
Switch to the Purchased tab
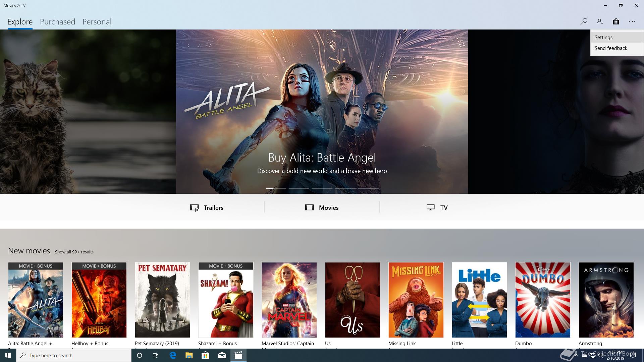pyautogui.click(x=57, y=22)
